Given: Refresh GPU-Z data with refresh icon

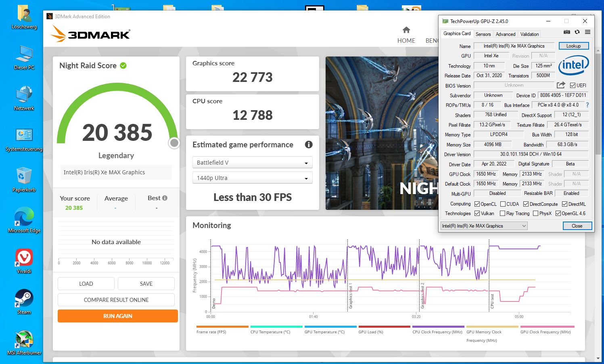Looking at the screenshot, I should (x=577, y=32).
